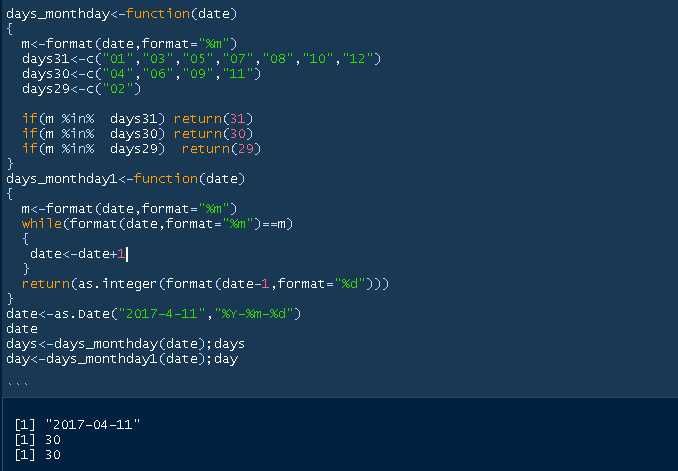Click the last [1] 30 output line
678x471 pixels.
(37, 454)
